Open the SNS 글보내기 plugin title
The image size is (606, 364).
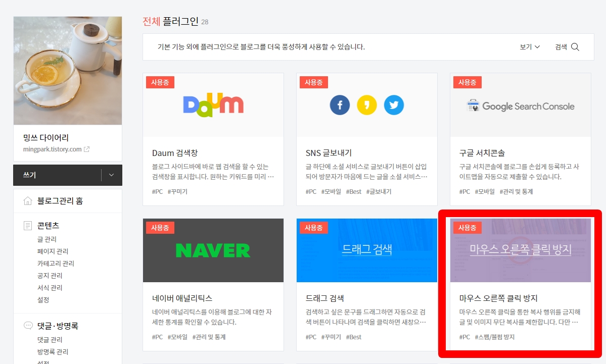pos(329,153)
